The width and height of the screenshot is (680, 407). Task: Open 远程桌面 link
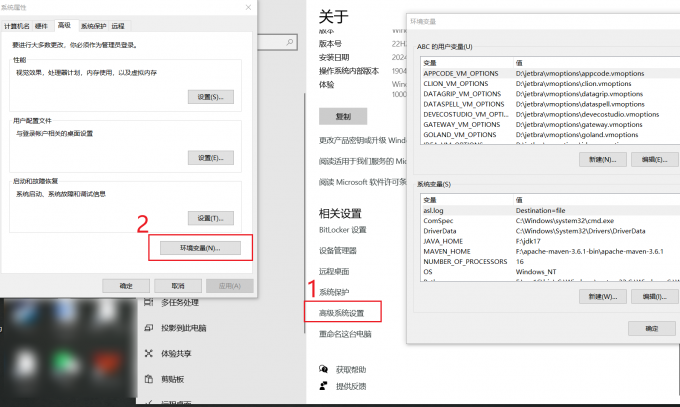pyautogui.click(x=334, y=271)
